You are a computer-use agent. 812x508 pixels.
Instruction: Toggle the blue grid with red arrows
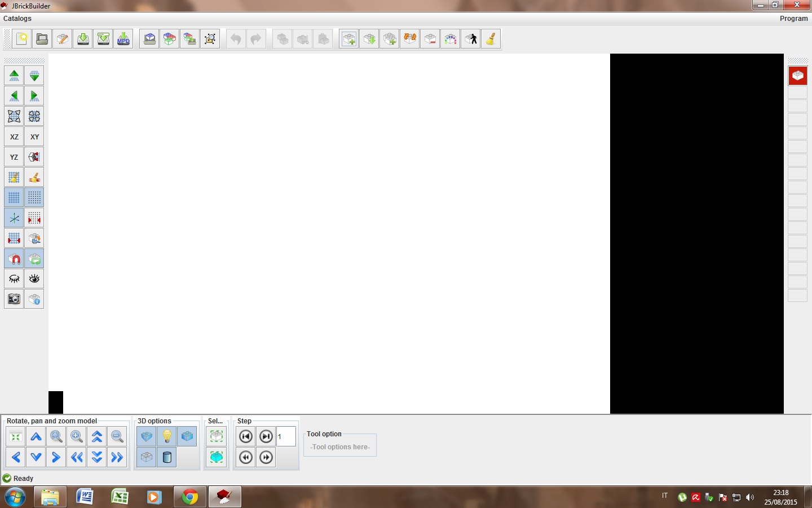point(14,238)
